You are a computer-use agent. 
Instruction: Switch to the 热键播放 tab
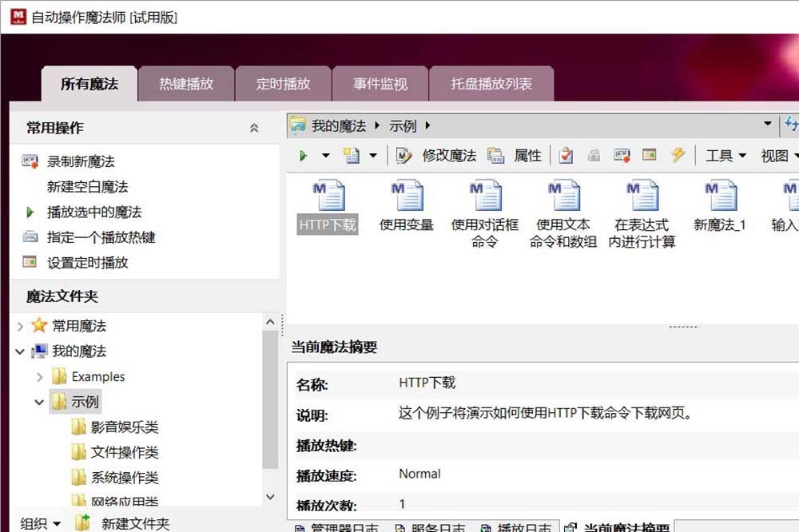pyautogui.click(x=186, y=84)
